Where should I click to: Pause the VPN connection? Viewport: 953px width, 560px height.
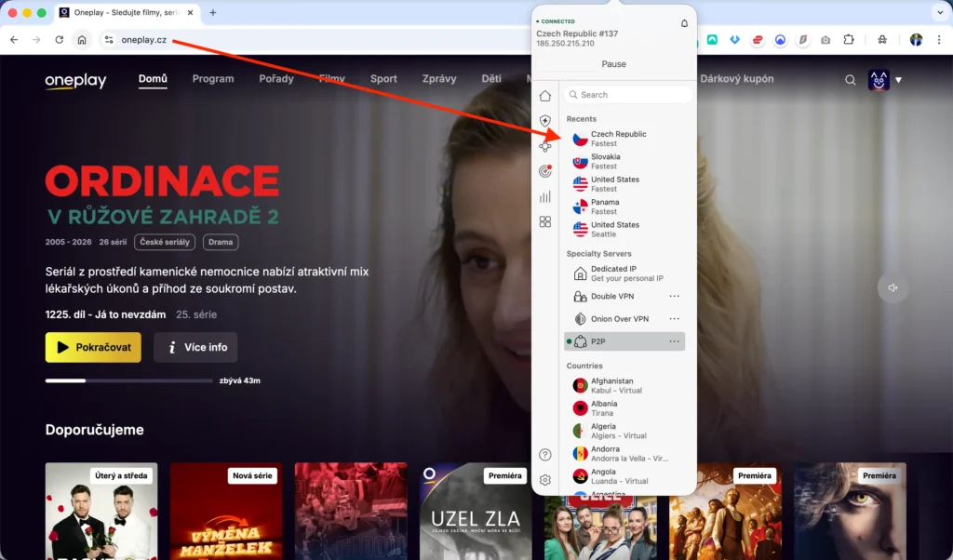coord(614,63)
